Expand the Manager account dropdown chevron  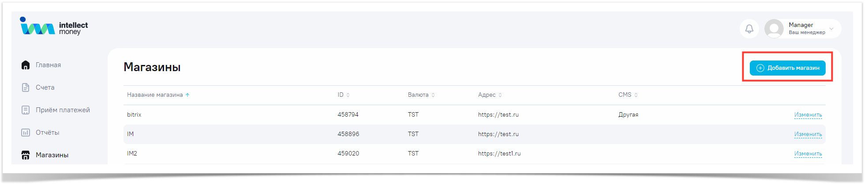click(831, 29)
